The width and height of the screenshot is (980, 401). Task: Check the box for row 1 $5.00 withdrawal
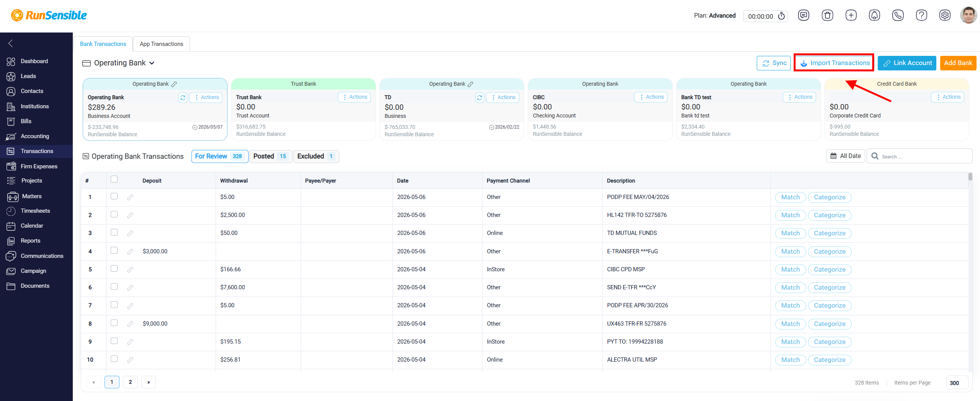tap(114, 196)
